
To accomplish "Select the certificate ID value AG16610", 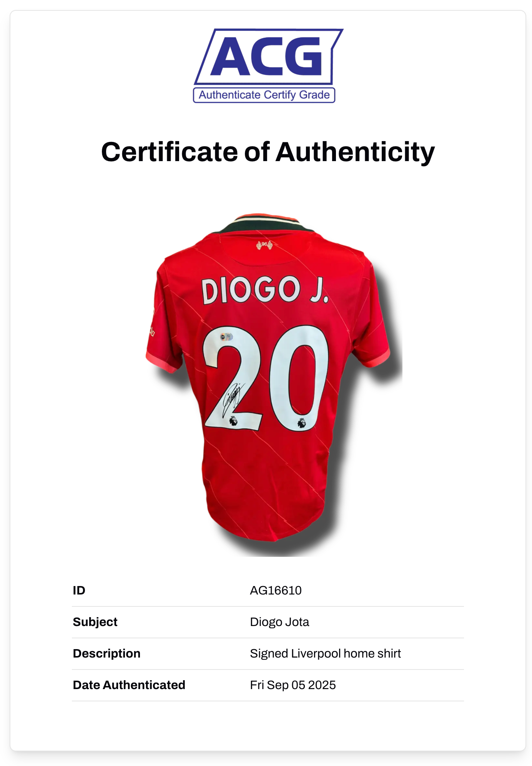I will point(276,590).
